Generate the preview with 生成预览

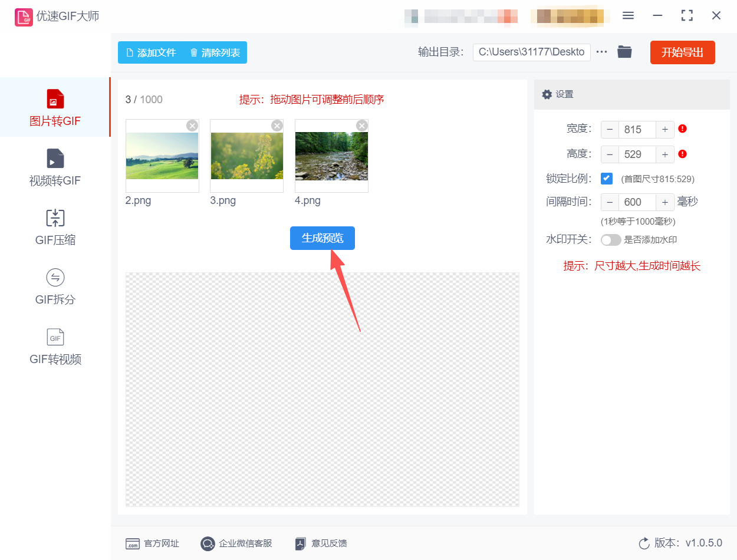(323, 238)
